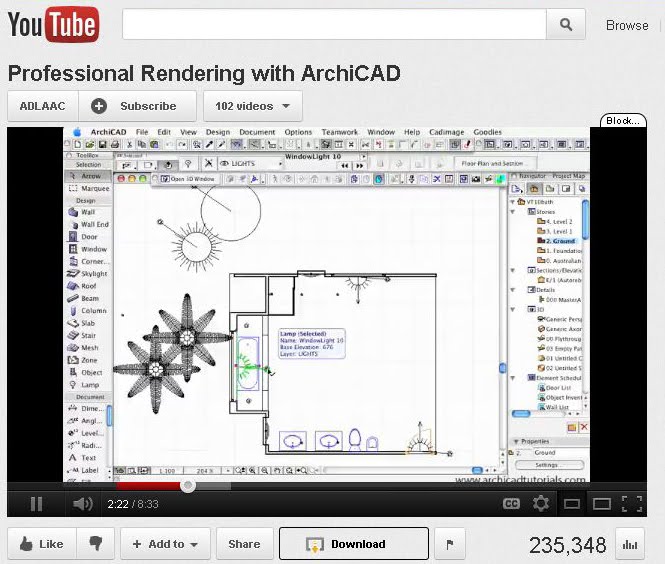Collapse the Properties panel triangle
This screenshot has width=665, height=564.
click(x=516, y=441)
